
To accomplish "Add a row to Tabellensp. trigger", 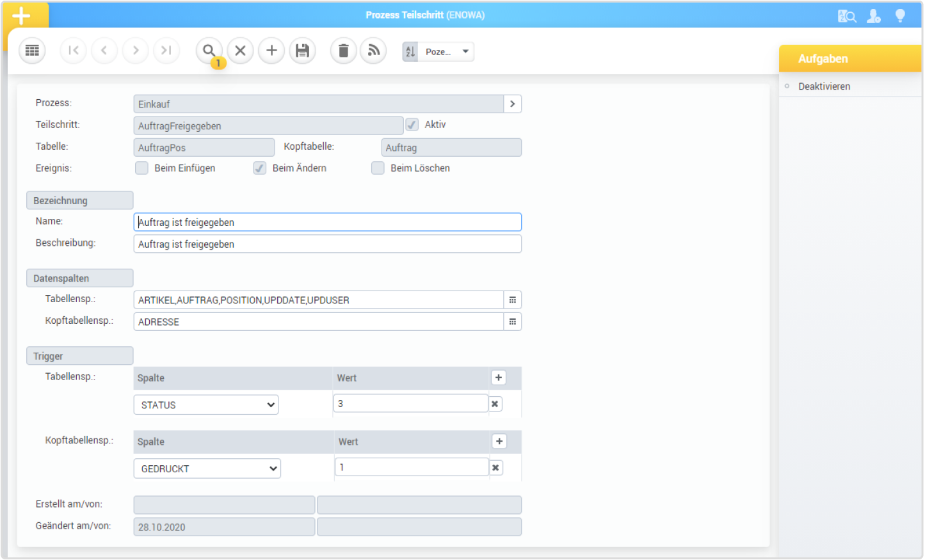I will (x=499, y=378).
